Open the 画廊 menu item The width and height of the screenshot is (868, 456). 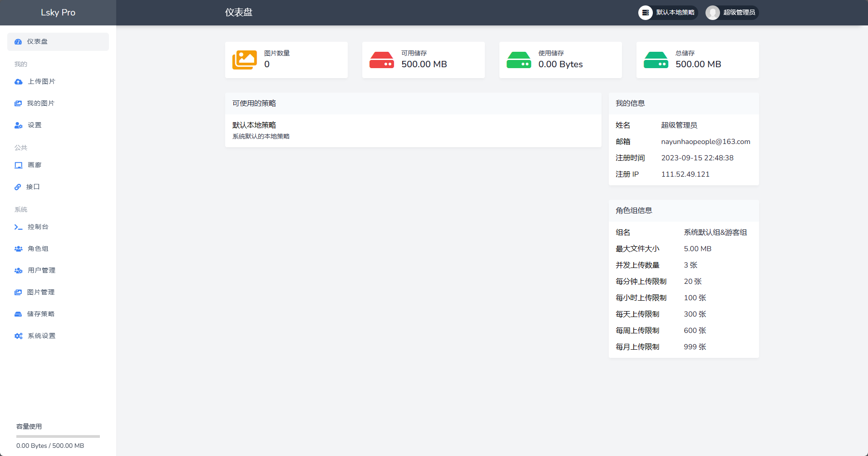[x=58, y=165]
